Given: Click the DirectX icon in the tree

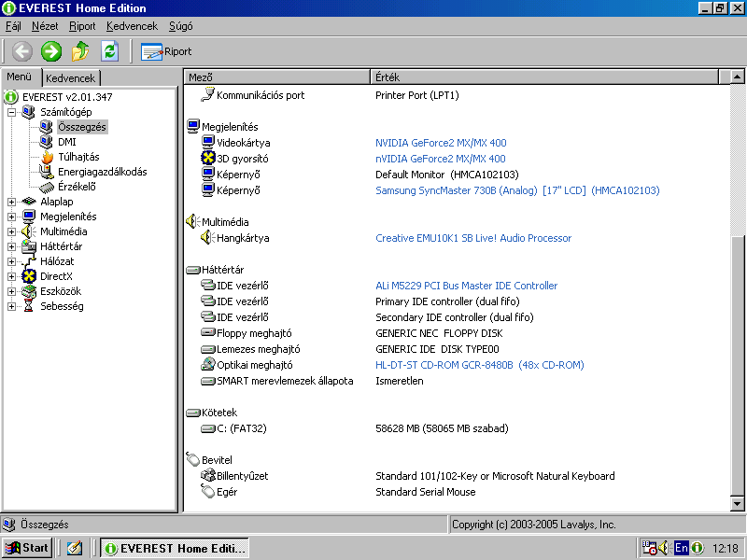Looking at the screenshot, I should (x=29, y=276).
